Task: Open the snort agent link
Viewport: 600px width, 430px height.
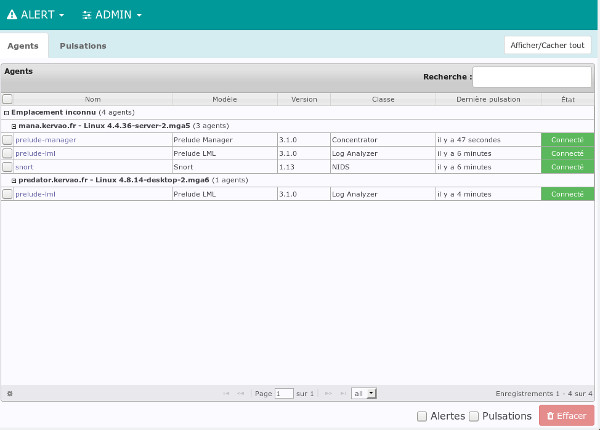Action: tap(24, 167)
